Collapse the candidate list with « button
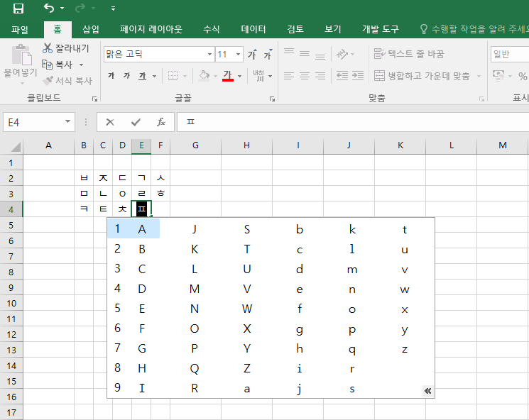Image resolution: width=529 pixels, height=420 pixels. click(x=427, y=391)
